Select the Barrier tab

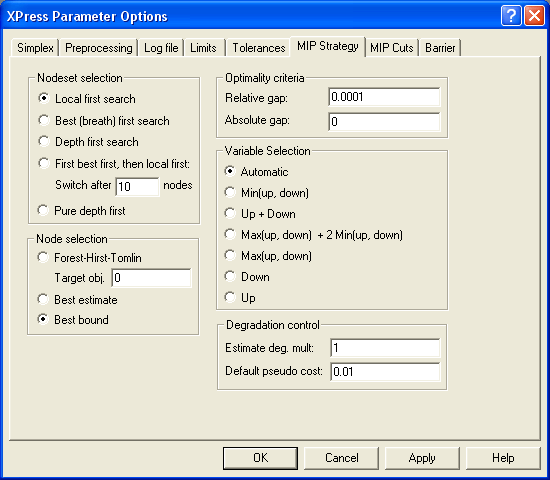click(440, 48)
